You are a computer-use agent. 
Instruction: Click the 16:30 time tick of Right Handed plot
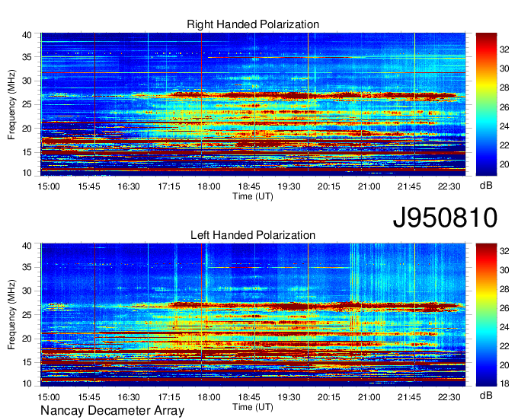point(129,186)
